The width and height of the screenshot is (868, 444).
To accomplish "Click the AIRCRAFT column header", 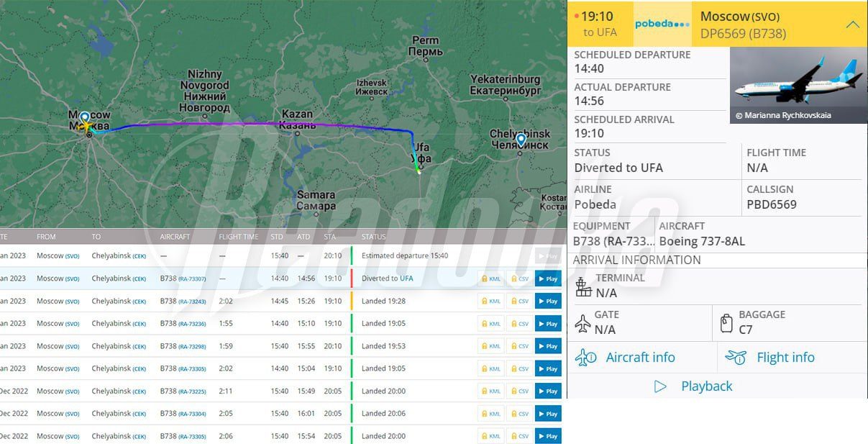I will point(175,237).
